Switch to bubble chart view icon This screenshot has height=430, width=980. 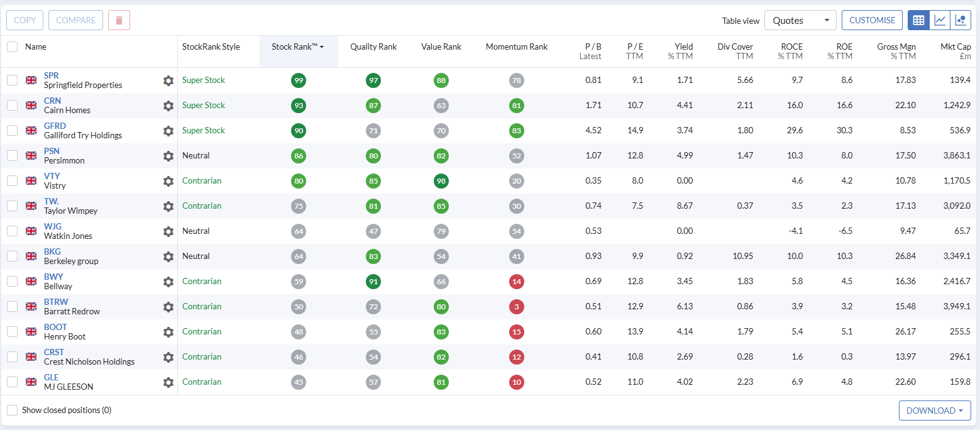(x=961, y=20)
